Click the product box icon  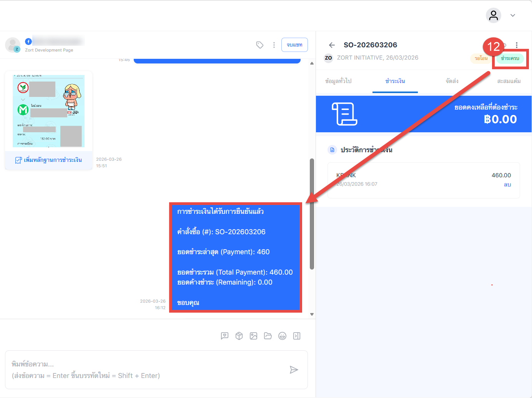239,336
